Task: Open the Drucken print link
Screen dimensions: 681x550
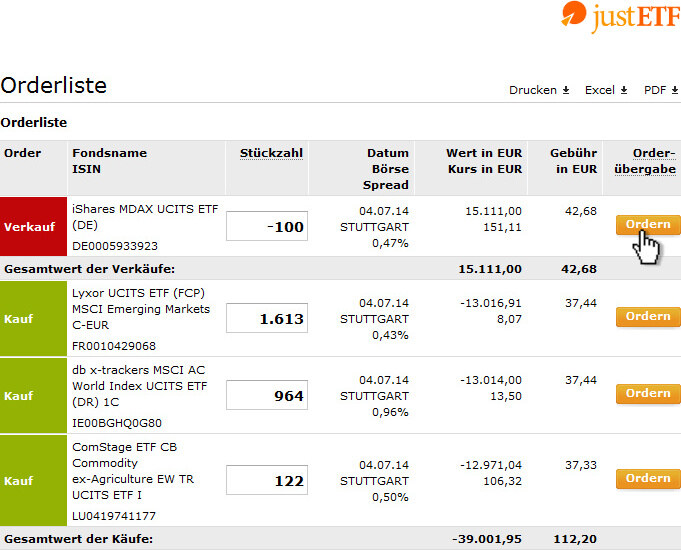Action: (x=533, y=90)
